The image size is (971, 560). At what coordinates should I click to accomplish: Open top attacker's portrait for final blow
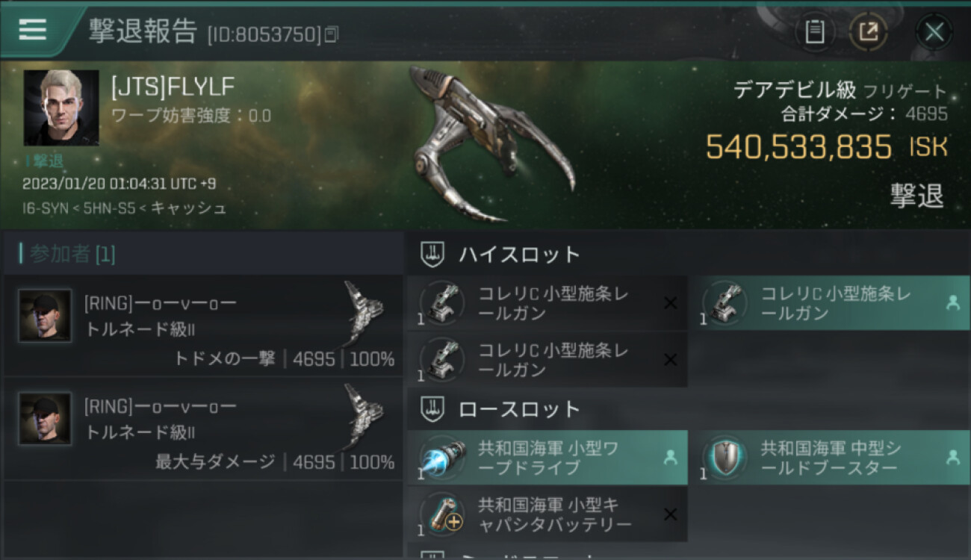click(x=45, y=316)
